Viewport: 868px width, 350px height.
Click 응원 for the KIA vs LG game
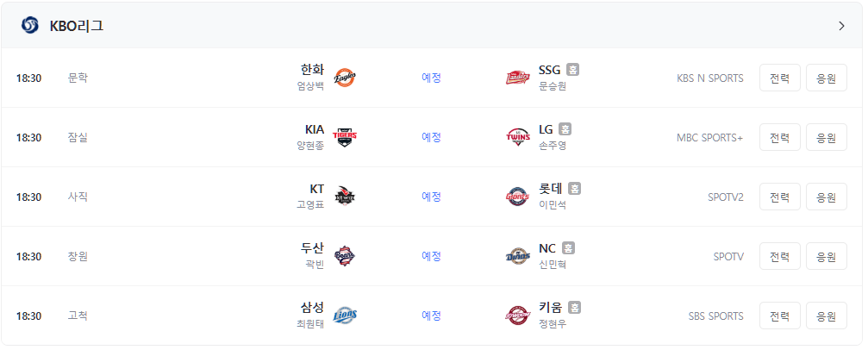(x=826, y=137)
